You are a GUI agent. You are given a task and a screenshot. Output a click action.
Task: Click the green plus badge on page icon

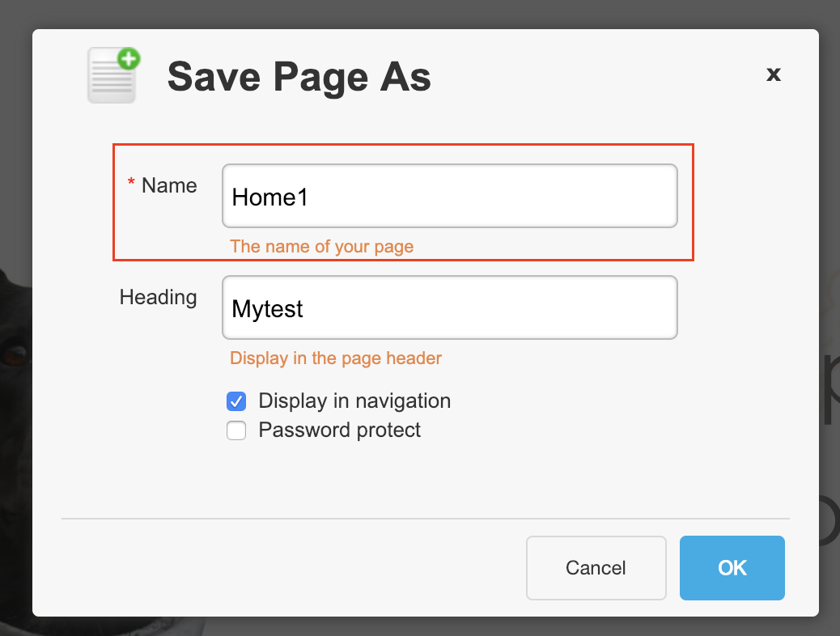tap(128, 59)
